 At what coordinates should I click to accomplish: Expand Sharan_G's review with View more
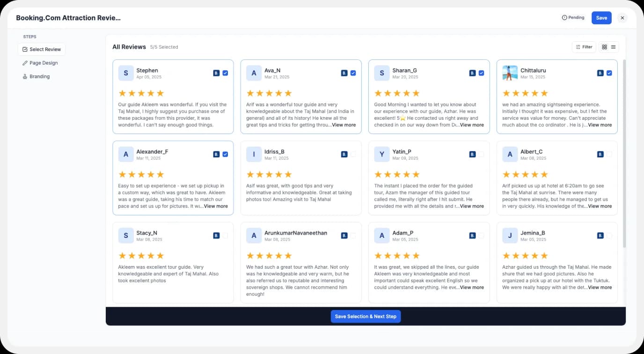(x=472, y=125)
